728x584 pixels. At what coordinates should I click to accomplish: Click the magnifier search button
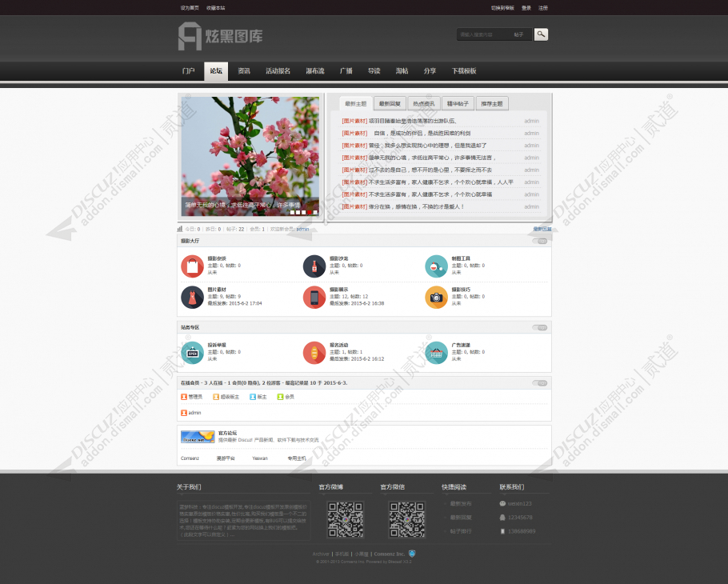click(x=541, y=34)
